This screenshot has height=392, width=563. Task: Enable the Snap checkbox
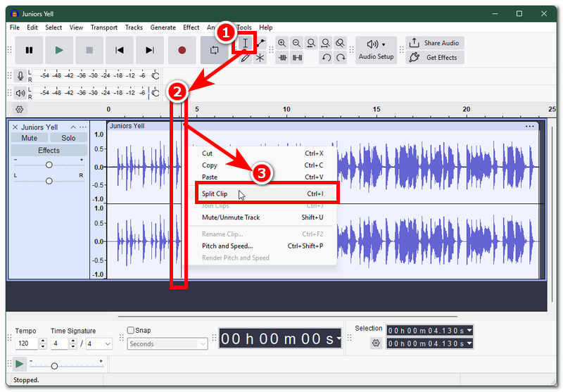tap(131, 330)
